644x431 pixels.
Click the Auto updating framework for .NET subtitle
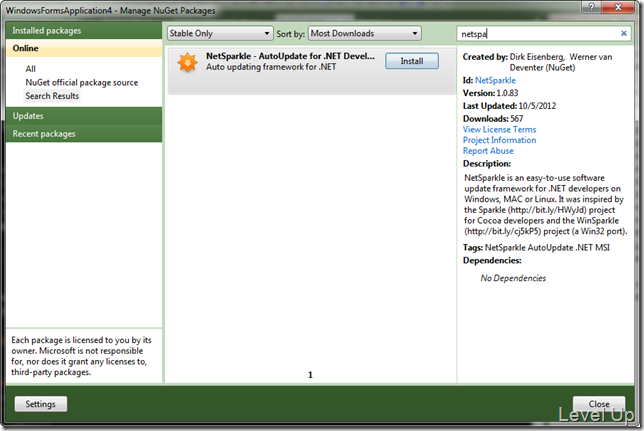(271, 67)
